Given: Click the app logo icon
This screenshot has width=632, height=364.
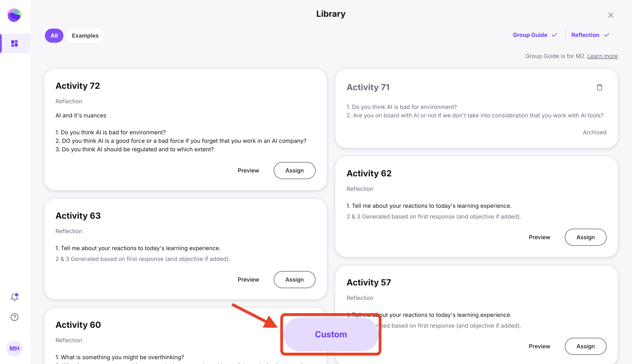Looking at the screenshot, I should [x=14, y=15].
